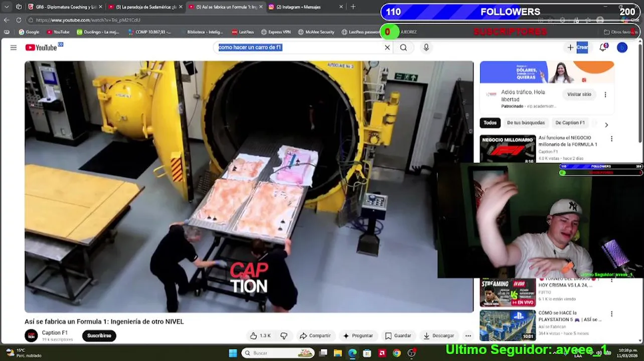Close the La paradoja de Sudamérica tab
The height and width of the screenshot is (361, 644).
(181, 7)
